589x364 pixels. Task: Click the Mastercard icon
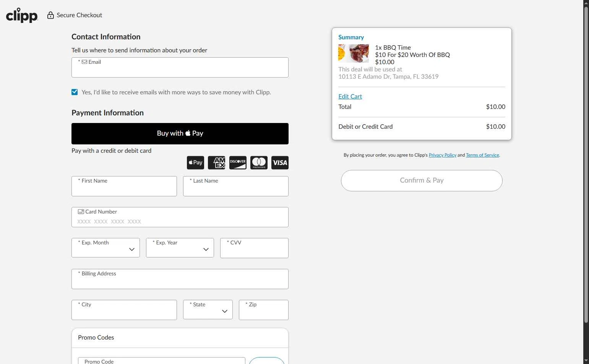click(x=259, y=163)
